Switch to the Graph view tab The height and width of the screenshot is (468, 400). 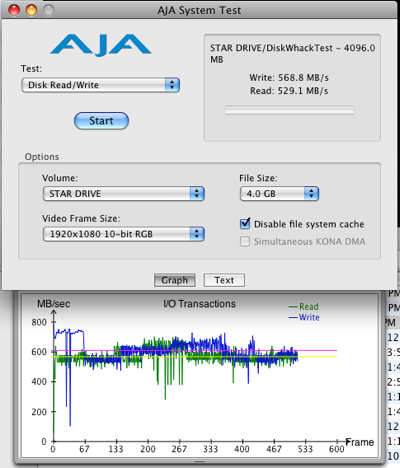point(175,280)
